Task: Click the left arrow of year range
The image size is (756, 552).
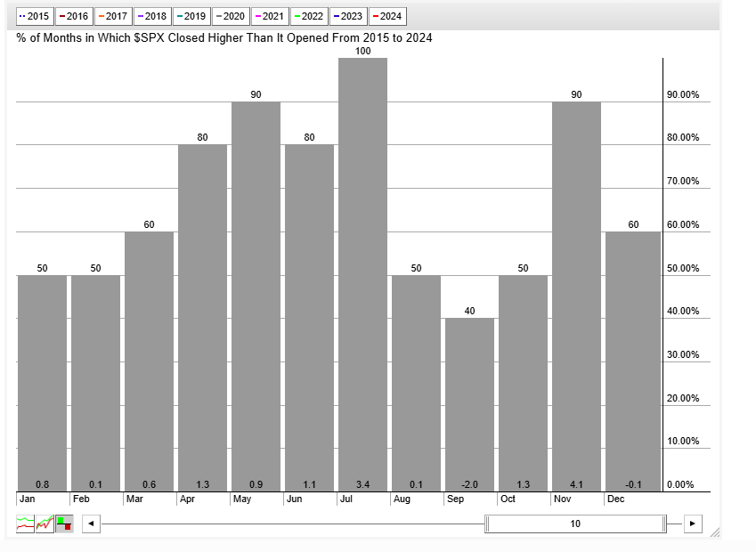Action: click(x=90, y=524)
